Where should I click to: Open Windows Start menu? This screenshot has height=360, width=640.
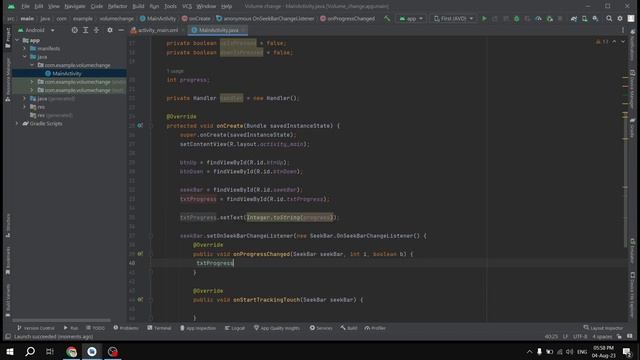pos(10,351)
